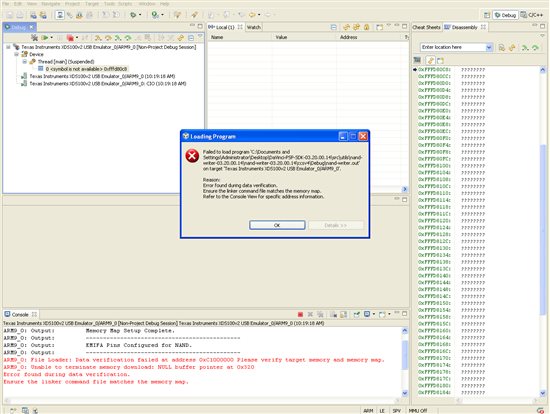Click the assembly step into icon in Disassembly view

pyautogui.click(x=525, y=48)
